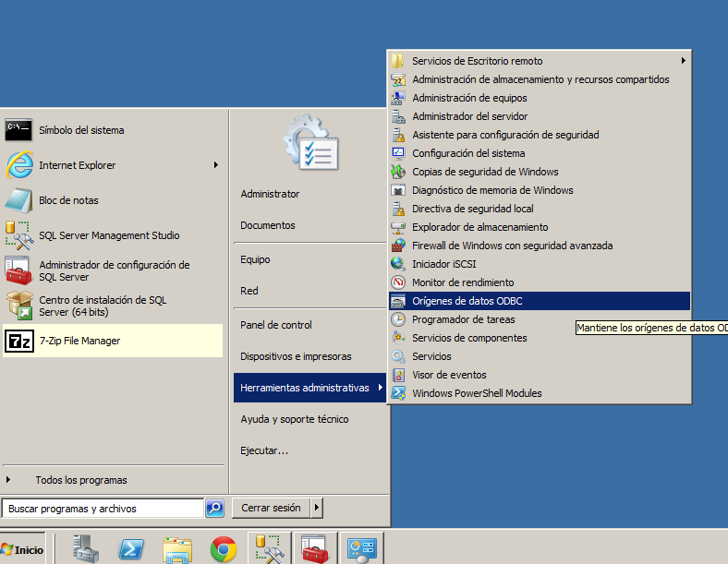Click the Buscar programas y archivos field
Image resolution: width=728 pixels, height=564 pixels.
tap(102, 508)
